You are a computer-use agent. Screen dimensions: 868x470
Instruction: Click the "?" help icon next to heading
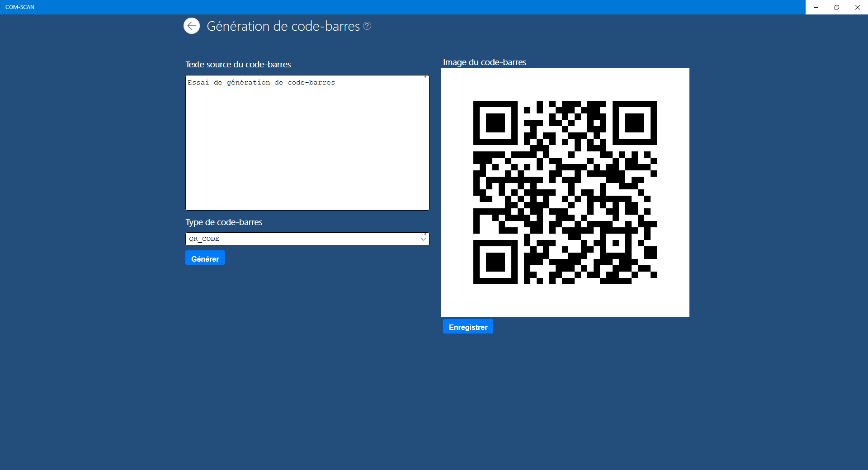(367, 26)
